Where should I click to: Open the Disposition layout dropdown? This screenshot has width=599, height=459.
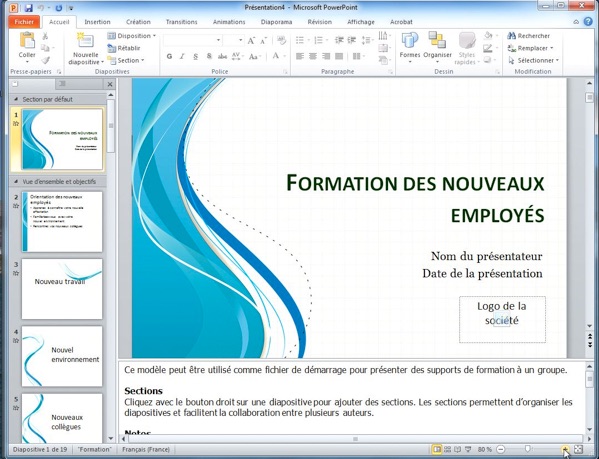132,36
